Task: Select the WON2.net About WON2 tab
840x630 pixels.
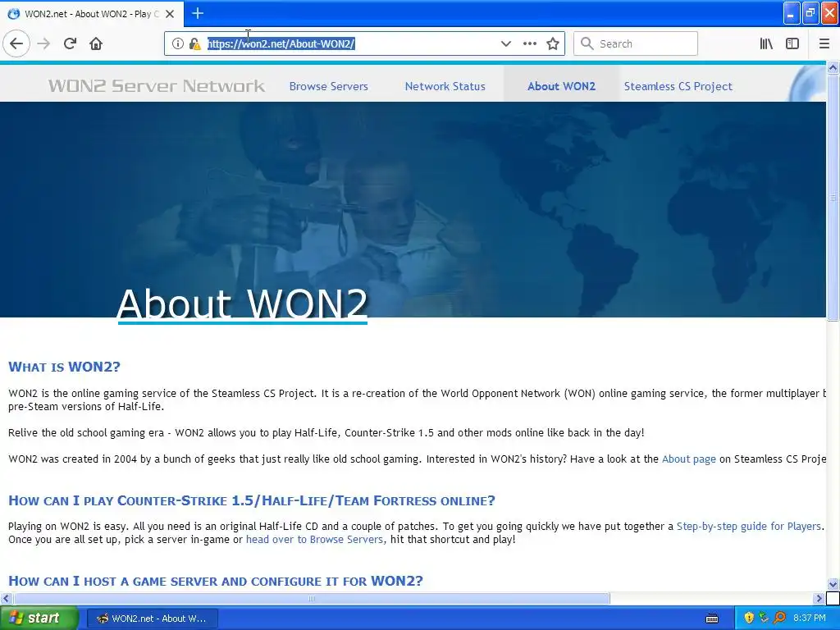Action: [91, 14]
